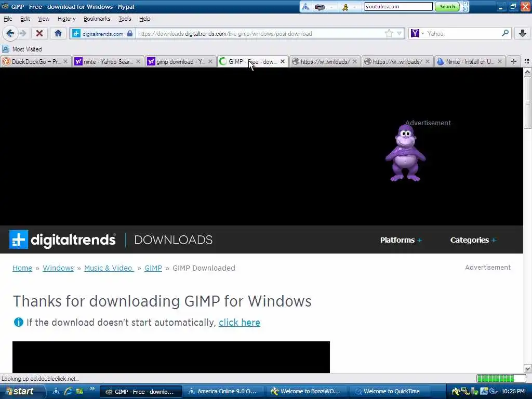This screenshot has width=532, height=399.
Task: Click the AOL quick launch icon
Action: 56,391
